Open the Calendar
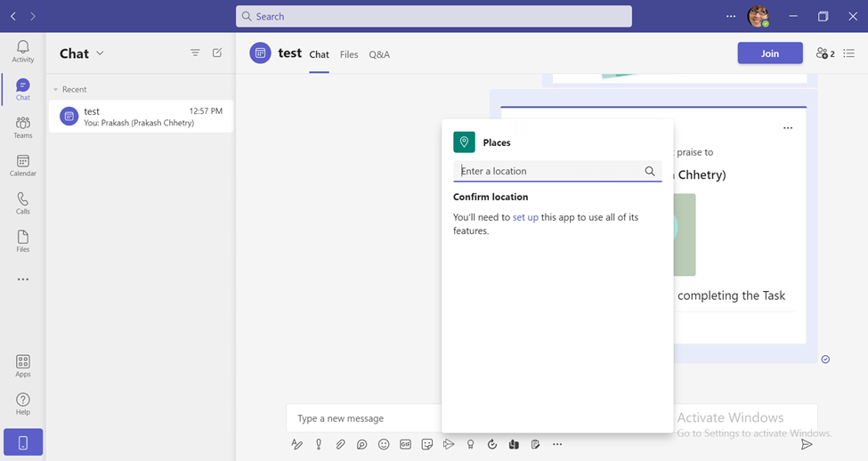Image resolution: width=868 pixels, height=461 pixels. (x=22, y=166)
